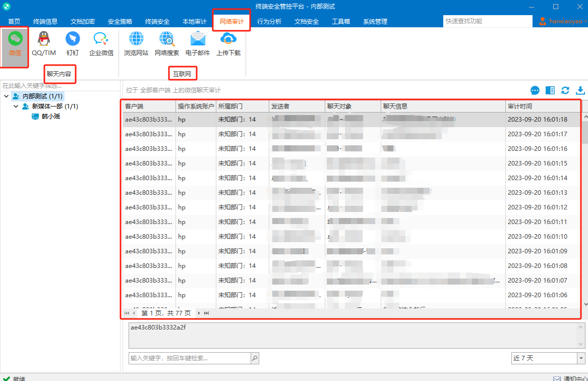Select 新媒体一部 (1/1) in the tree
The image size is (588, 381).
pyautogui.click(x=55, y=106)
